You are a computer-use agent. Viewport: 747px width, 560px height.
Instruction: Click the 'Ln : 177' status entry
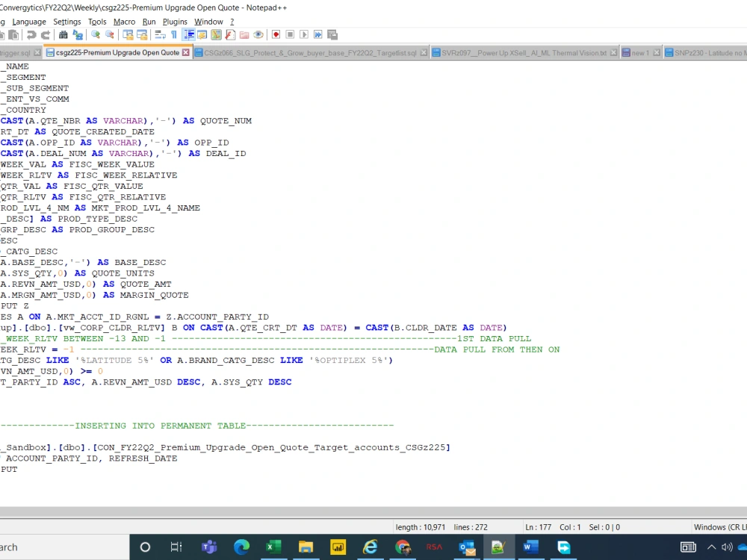click(x=538, y=527)
